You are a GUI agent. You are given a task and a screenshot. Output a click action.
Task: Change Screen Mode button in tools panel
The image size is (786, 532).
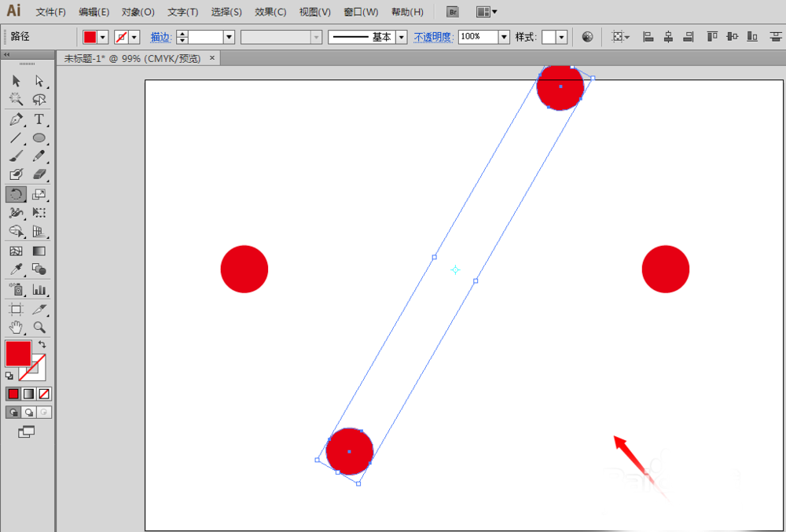point(27,431)
